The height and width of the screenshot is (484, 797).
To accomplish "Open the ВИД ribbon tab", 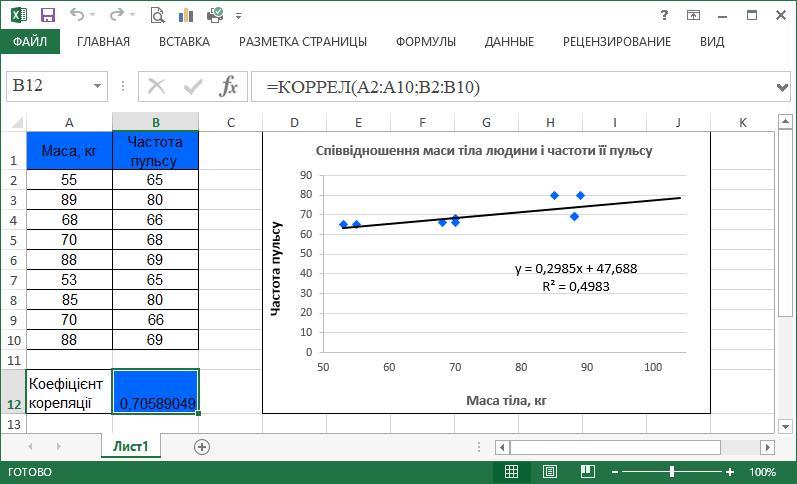I will tap(712, 42).
